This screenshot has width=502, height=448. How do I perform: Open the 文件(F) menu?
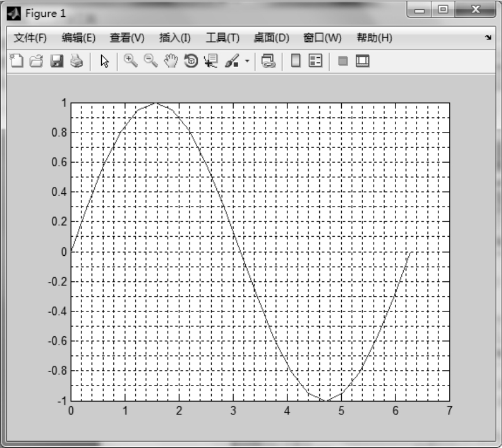pos(30,38)
